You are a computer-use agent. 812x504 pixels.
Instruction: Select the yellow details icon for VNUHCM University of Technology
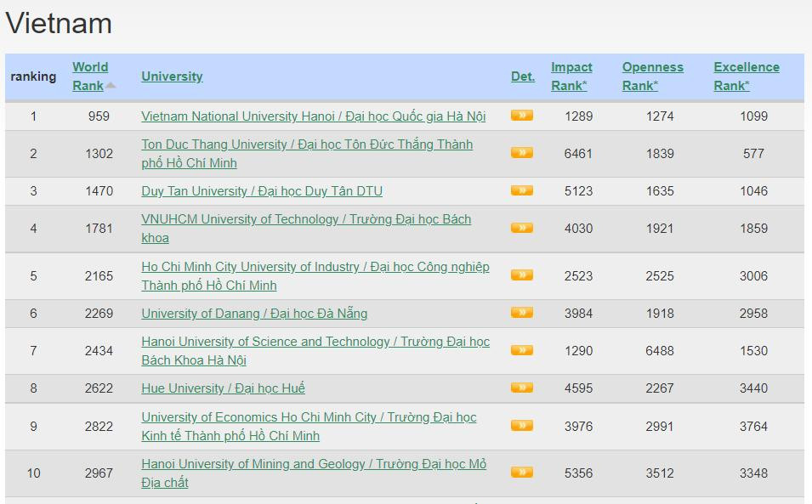click(x=521, y=228)
